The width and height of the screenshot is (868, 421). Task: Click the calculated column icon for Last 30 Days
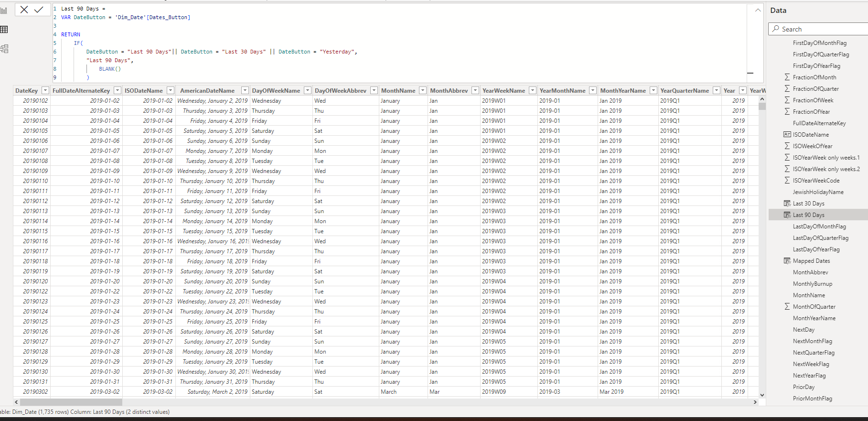(x=787, y=204)
